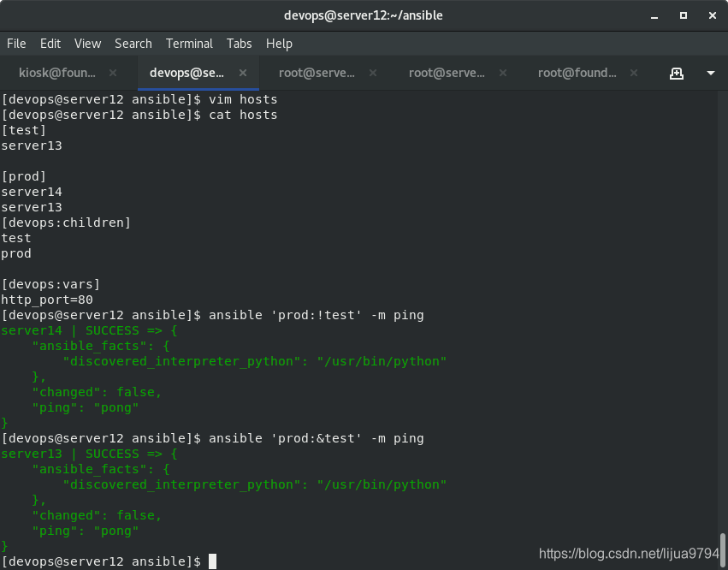Open the Help menu
Screen dimensions: 728x570
[x=279, y=44]
